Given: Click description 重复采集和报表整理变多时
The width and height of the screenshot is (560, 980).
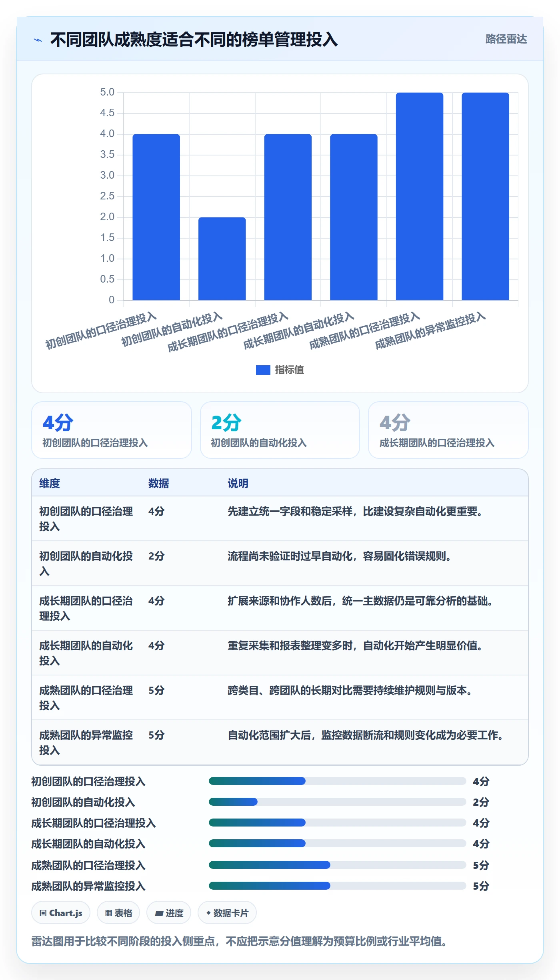Looking at the screenshot, I should (355, 645).
